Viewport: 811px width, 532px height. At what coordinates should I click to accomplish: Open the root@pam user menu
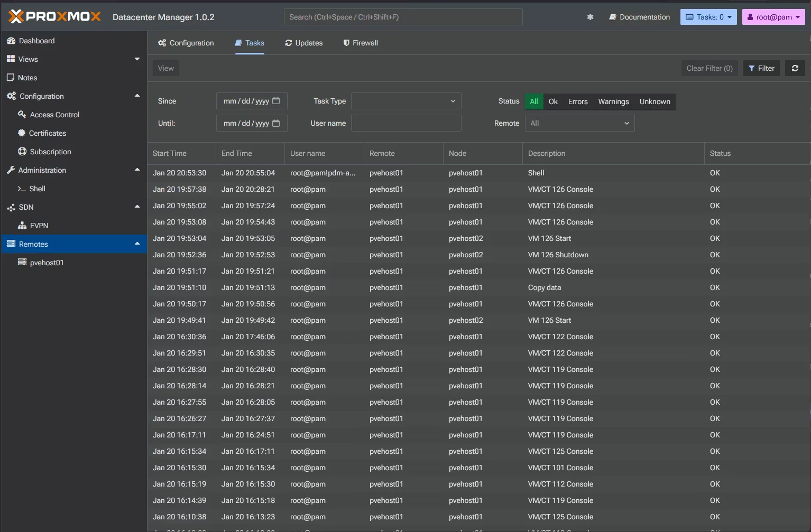click(773, 16)
